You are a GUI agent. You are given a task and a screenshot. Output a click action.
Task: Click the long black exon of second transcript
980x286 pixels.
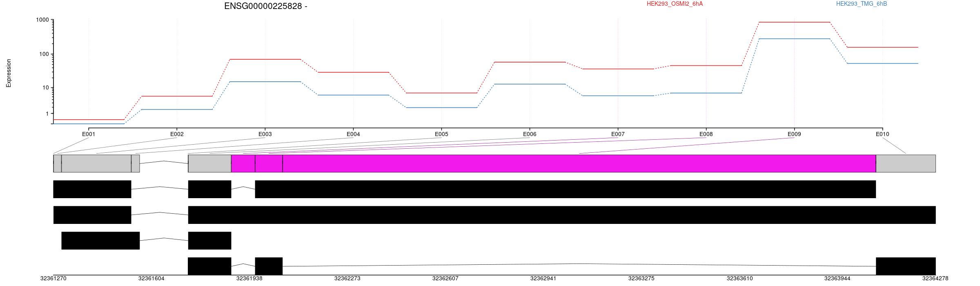[x=562, y=215]
